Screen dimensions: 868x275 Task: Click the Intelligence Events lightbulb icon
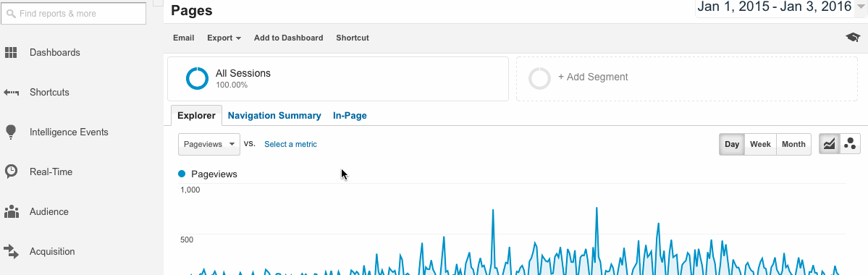coord(11,132)
